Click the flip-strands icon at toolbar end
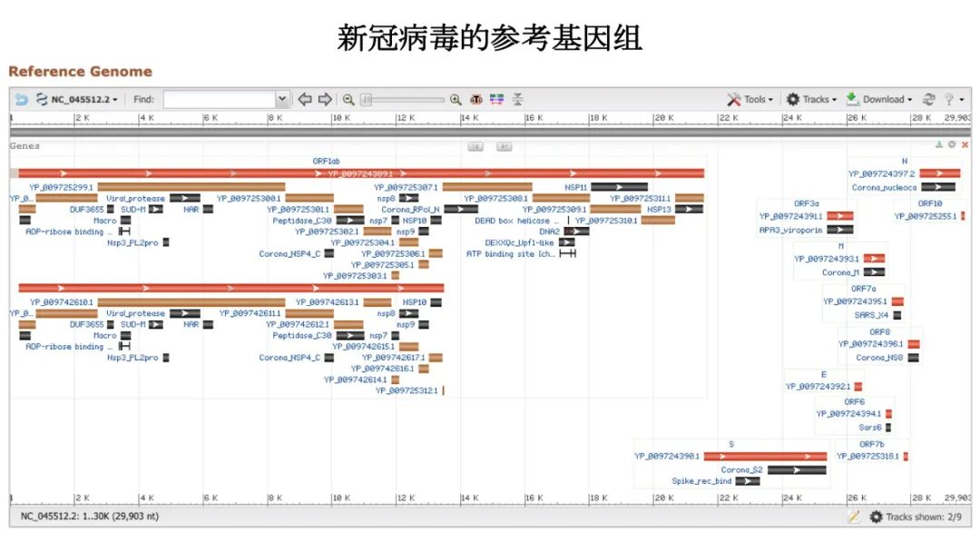980x552 pixels. click(517, 99)
